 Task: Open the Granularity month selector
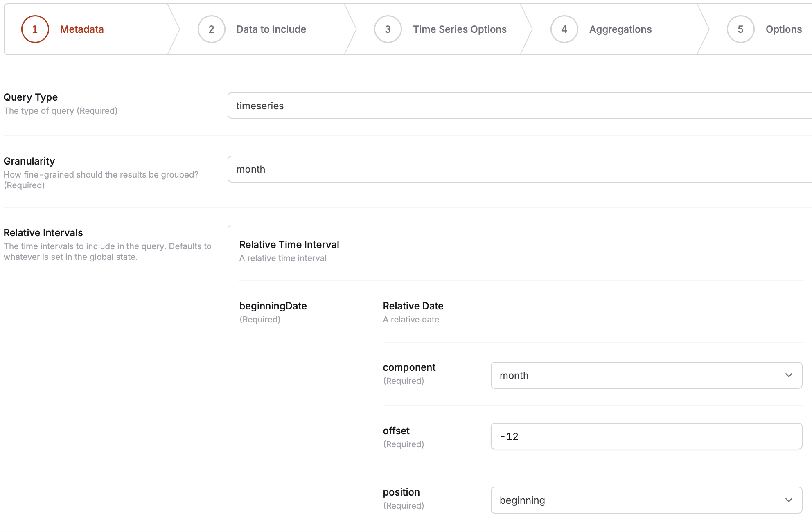coord(519,169)
